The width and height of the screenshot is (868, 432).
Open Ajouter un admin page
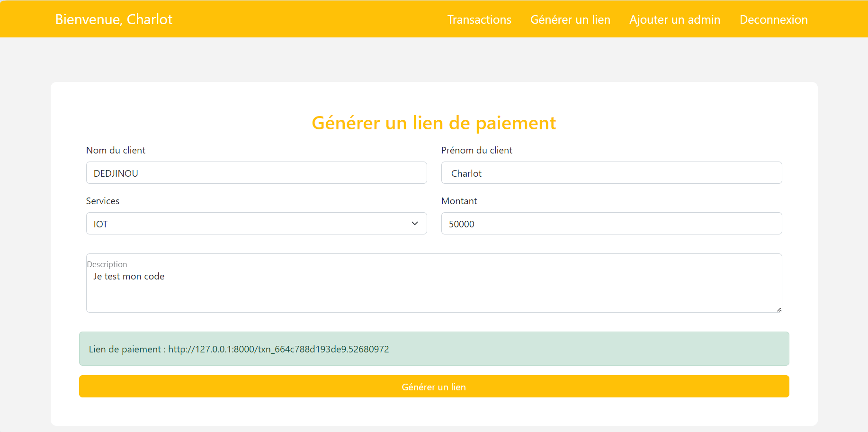coord(674,19)
